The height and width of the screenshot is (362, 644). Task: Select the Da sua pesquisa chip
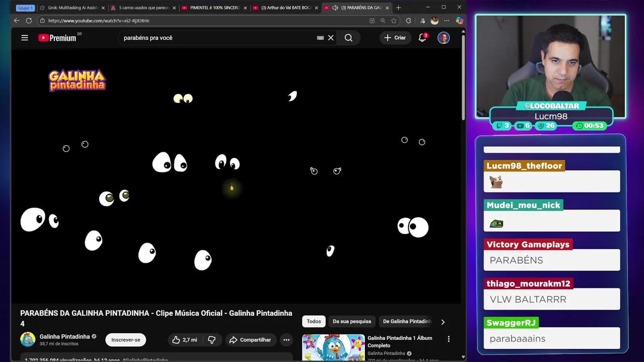point(352,321)
